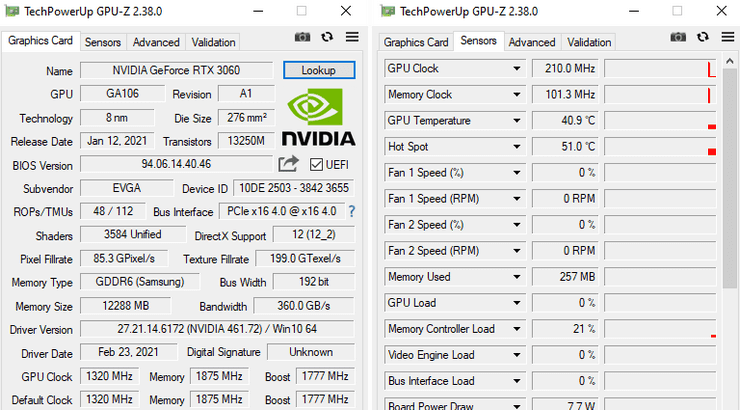Viewport: 740px width, 410px height.
Task: Click the Memory Type field GDDR6 (Samsung)
Action: (x=140, y=282)
